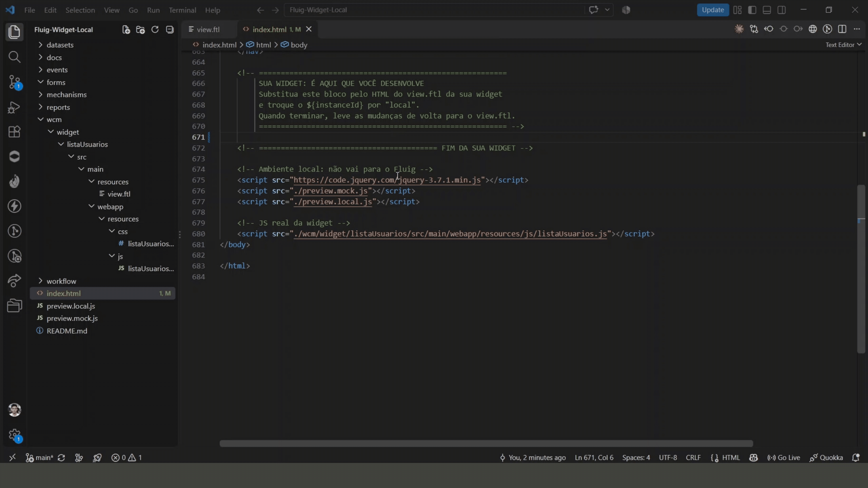Image resolution: width=868 pixels, height=488 pixels.
Task: Expand the docs folder
Action: click(102, 57)
